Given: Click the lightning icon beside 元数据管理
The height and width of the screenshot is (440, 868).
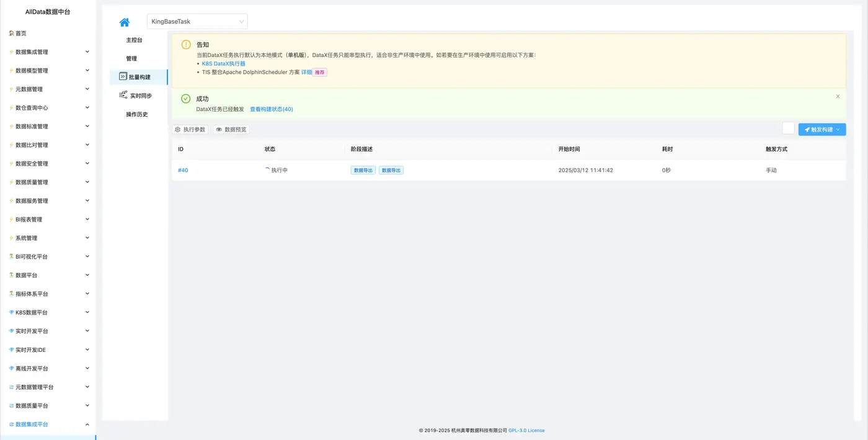Looking at the screenshot, I should 11,89.
